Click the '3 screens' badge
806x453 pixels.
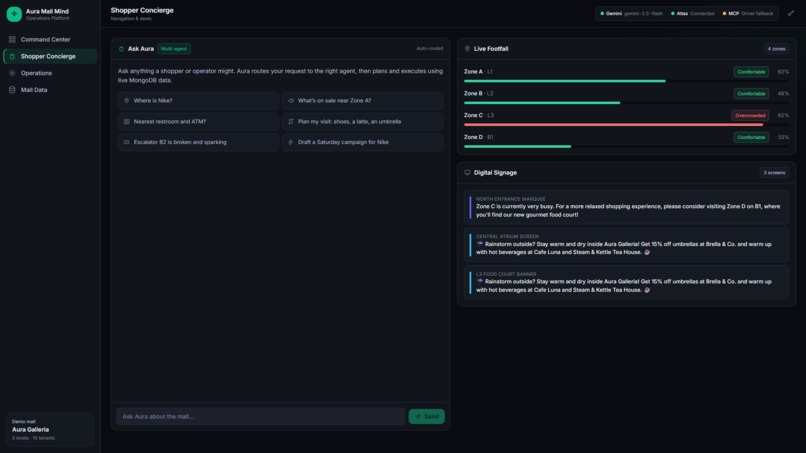[774, 173]
